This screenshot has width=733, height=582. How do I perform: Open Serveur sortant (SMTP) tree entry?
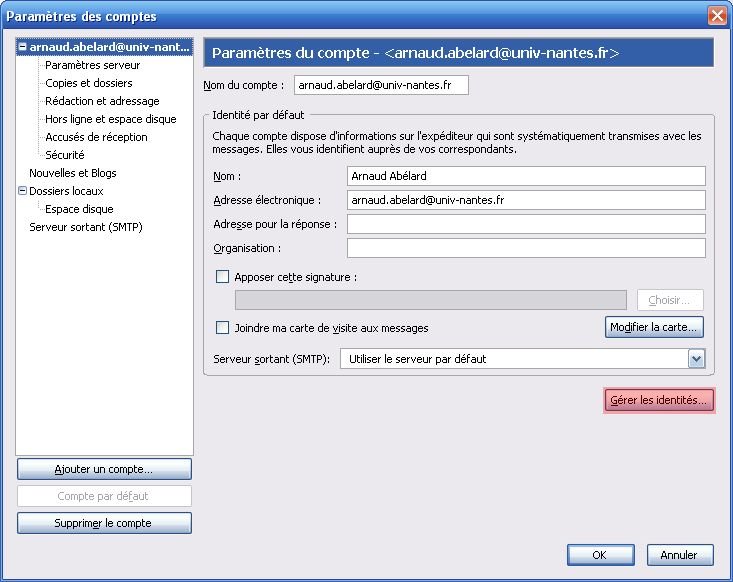tap(85, 227)
